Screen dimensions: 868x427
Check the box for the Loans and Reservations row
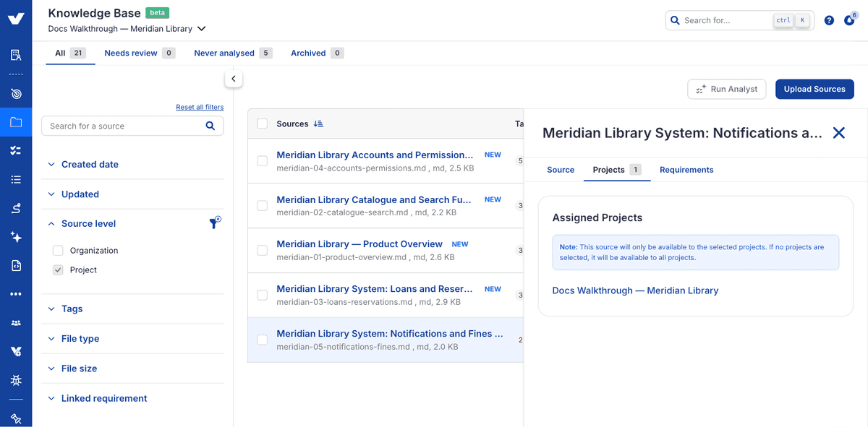tap(262, 296)
